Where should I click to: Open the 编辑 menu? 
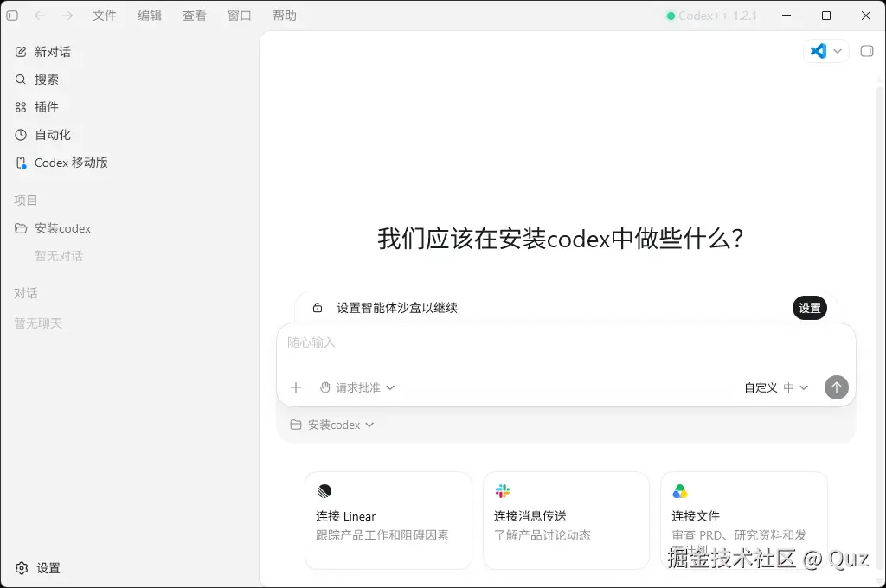[150, 16]
